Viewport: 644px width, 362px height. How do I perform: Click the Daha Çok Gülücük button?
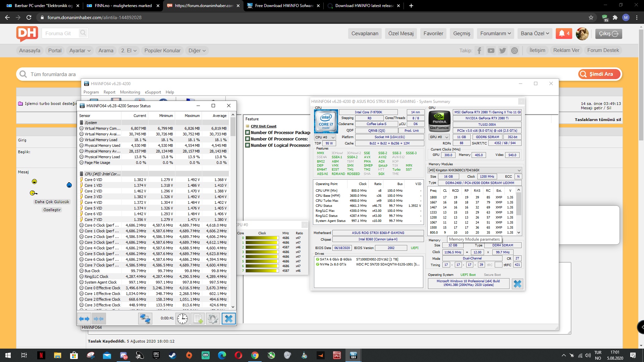pyautogui.click(x=52, y=202)
